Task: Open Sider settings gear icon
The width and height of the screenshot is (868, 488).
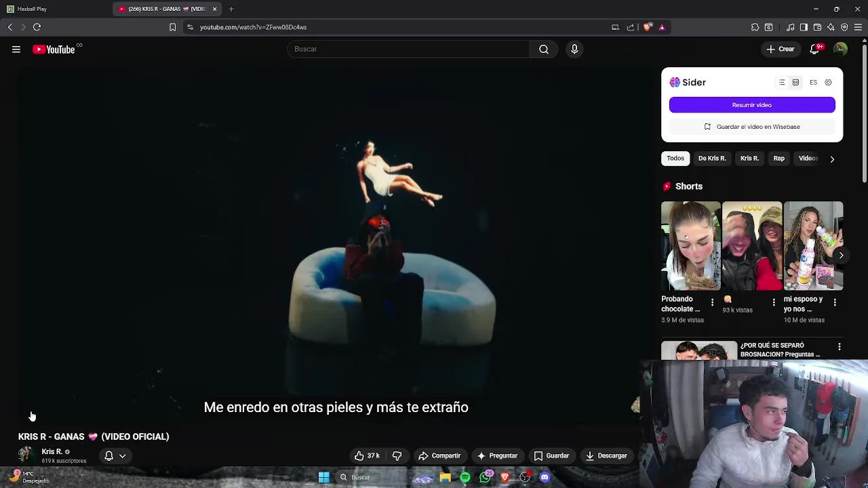Action: 828,83
